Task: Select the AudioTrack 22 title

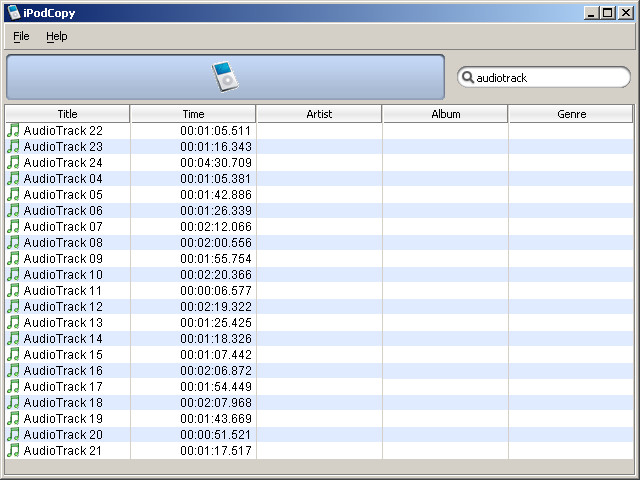Action: (x=63, y=131)
